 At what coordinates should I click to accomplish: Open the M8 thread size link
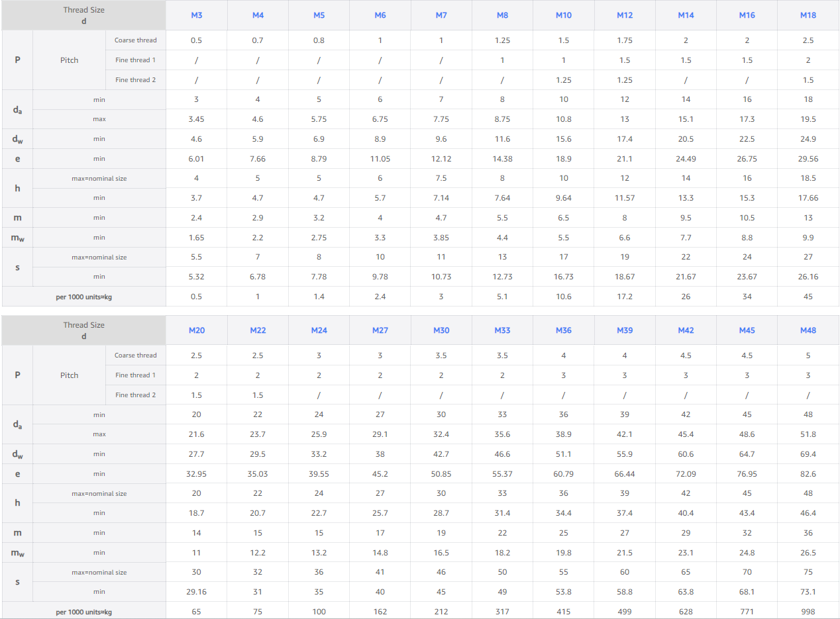point(502,15)
